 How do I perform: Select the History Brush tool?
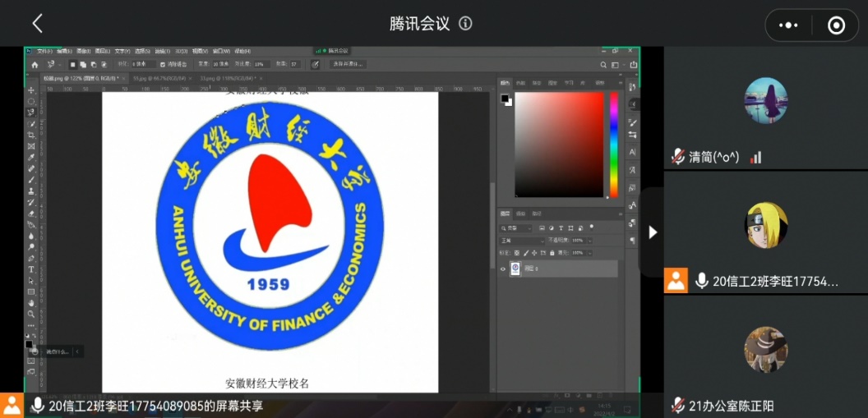[x=31, y=202]
